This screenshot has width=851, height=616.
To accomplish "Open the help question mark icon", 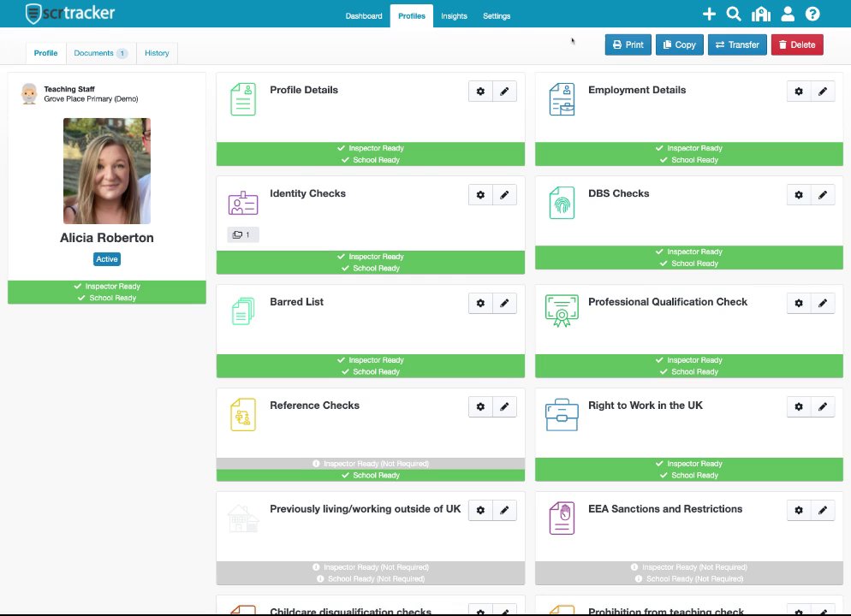I will point(812,14).
